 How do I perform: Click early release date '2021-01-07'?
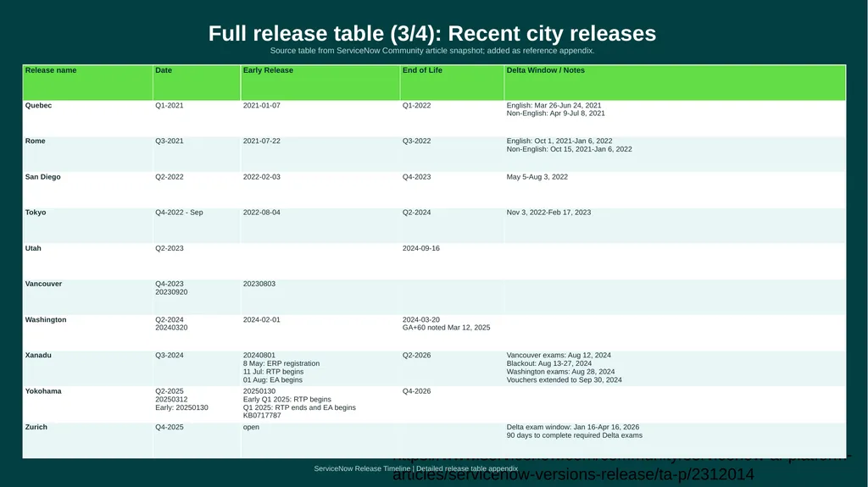click(261, 105)
